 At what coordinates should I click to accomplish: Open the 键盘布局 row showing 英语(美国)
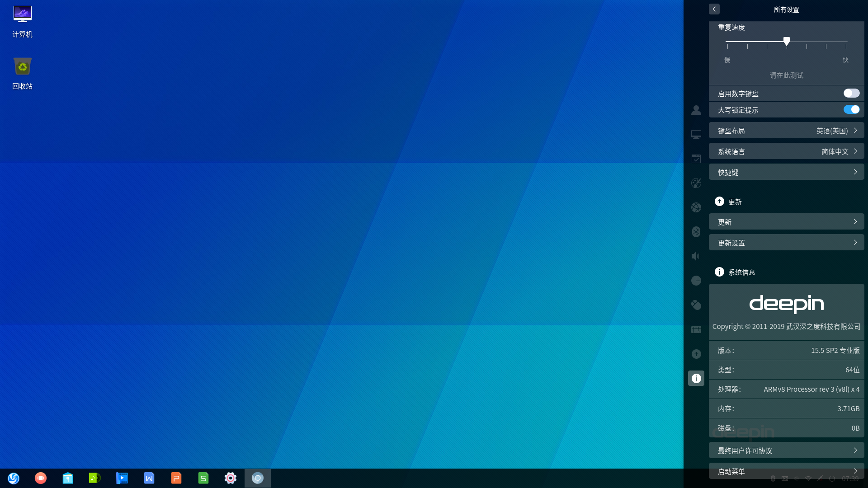point(787,131)
